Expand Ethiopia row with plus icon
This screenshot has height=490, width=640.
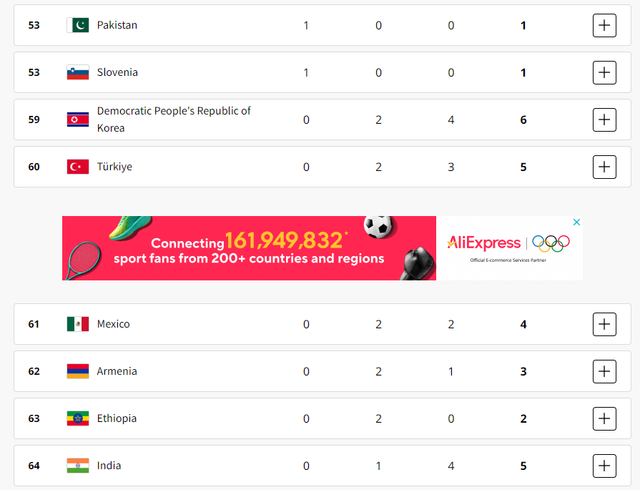tap(604, 418)
